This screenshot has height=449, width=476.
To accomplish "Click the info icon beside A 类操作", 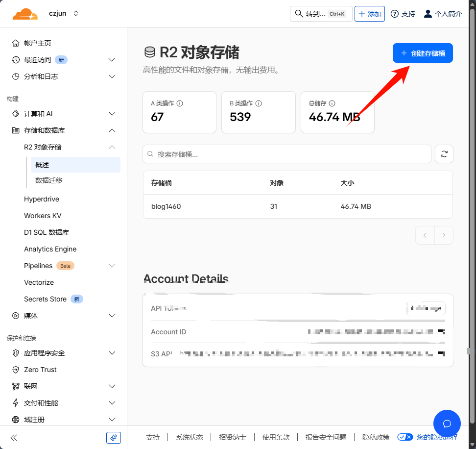I will (180, 103).
